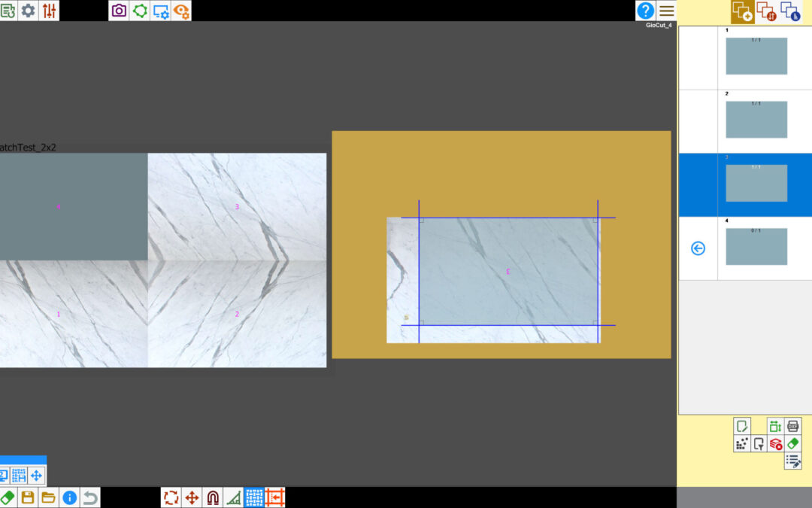812x508 pixels.
Task: Click the blue help question mark
Action: tap(645, 11)
